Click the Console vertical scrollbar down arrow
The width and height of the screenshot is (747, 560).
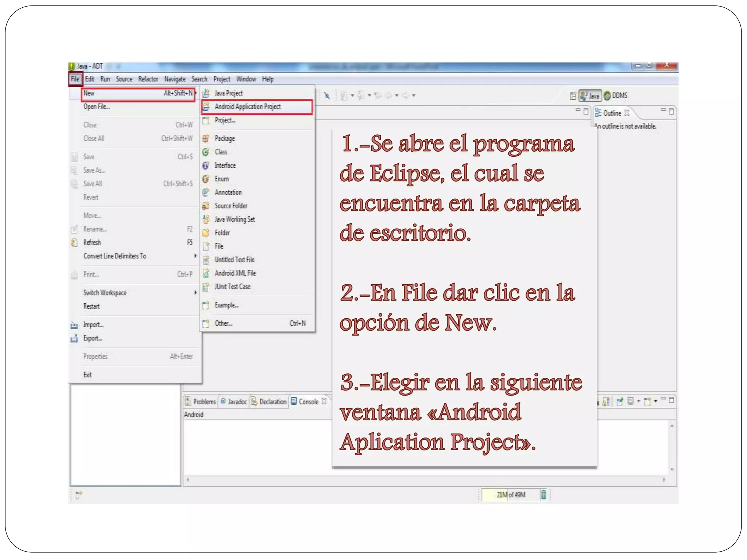click(672, 470)
